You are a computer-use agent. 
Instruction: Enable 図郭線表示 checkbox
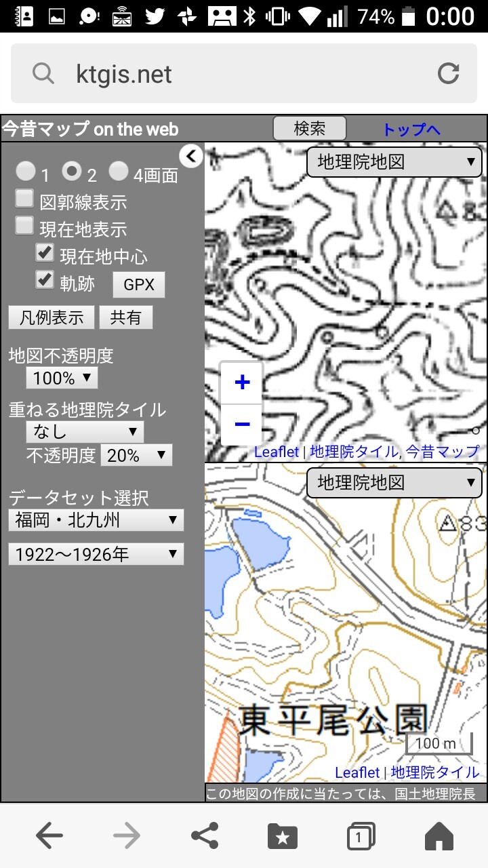(24, 199)
